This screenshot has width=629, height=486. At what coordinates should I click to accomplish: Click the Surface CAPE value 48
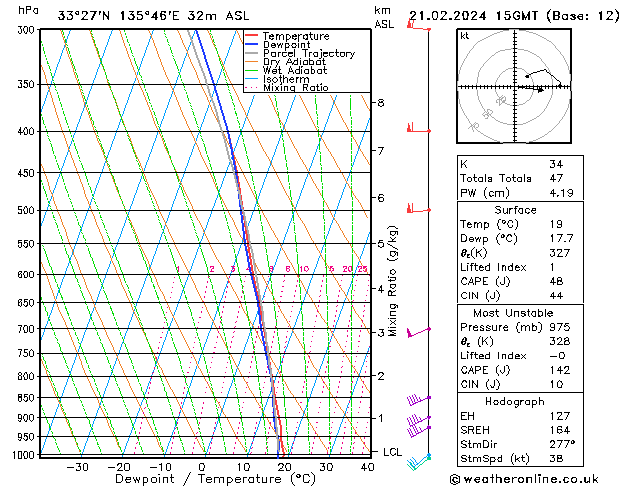pyautogui.click(x=556, y=281)
